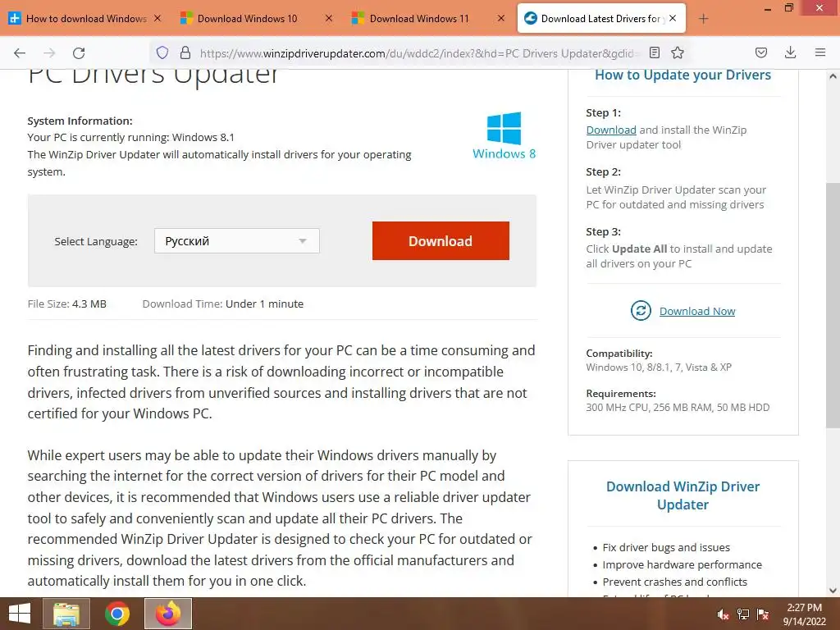
Task: View site security via padlock icon
Action: click(x=185, y=52)
